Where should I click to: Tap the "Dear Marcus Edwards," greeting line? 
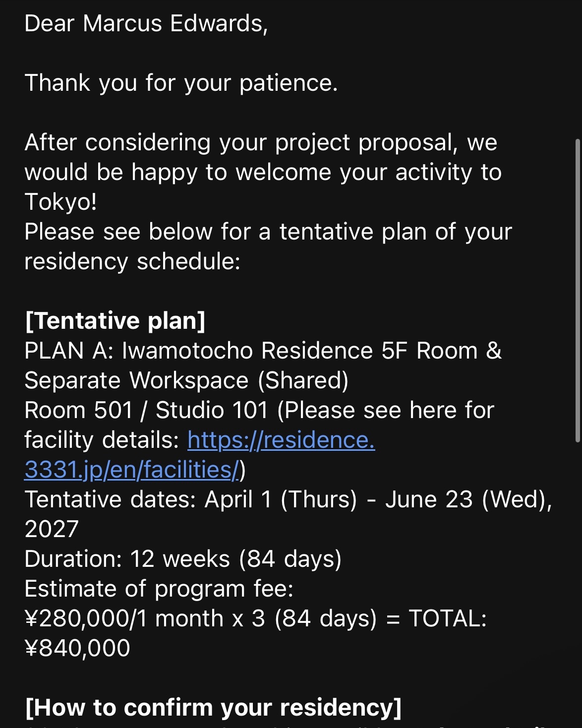[x=146, y=23]
